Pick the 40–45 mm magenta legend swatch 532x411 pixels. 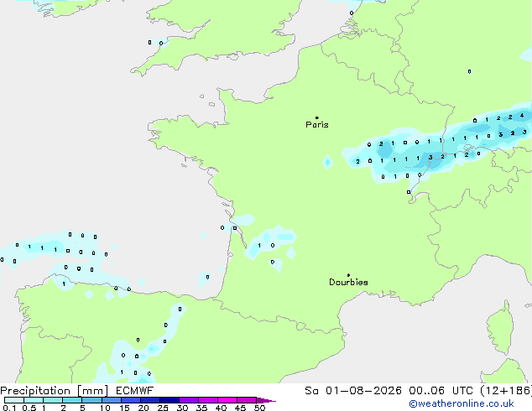[227, 400]
